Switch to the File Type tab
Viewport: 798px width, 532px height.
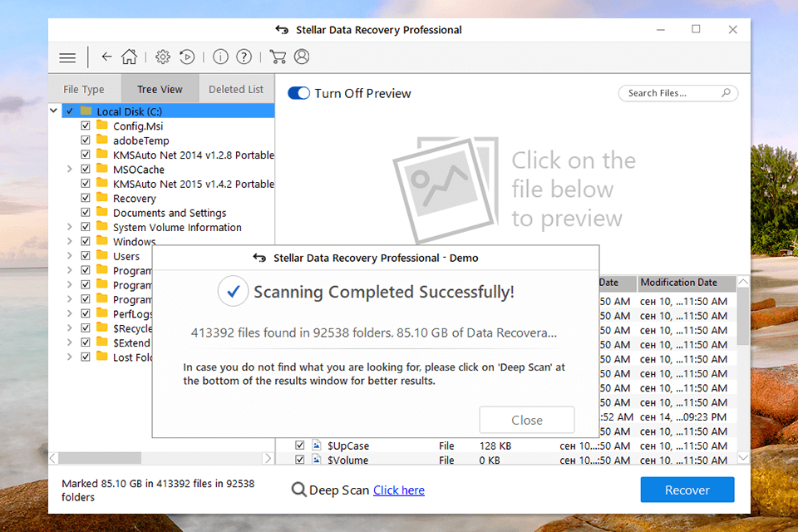pyautogui.click(x=84, y=90)
